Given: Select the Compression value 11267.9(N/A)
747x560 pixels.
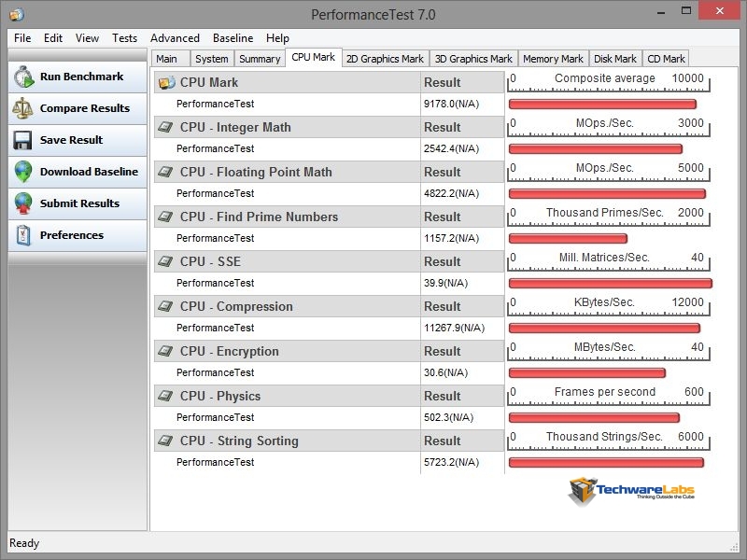Looking at the screenshot, I should click(455, 328).
